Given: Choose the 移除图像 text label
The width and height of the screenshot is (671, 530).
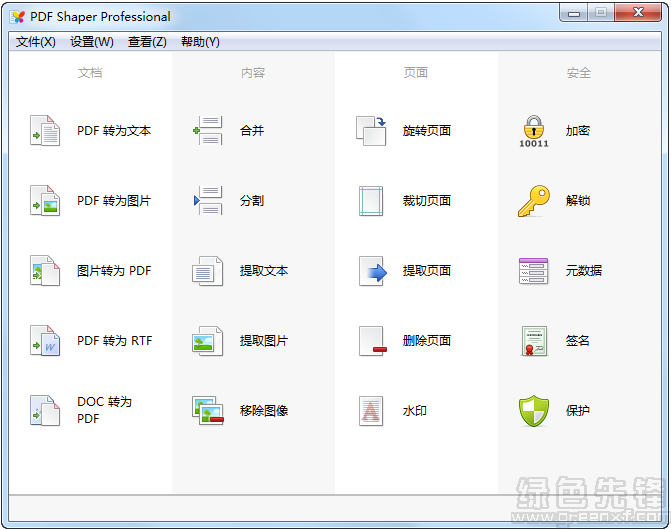Looking at the screenshot, I should point(264,411).
